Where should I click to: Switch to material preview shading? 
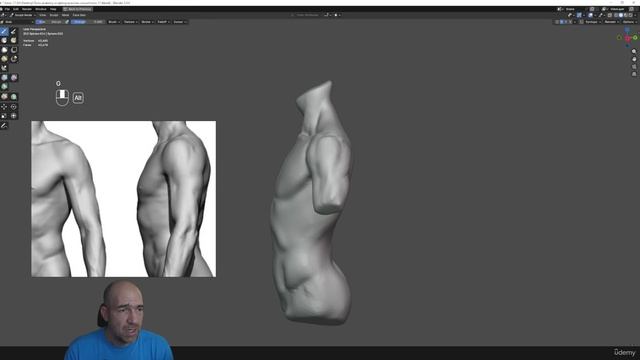[x=626, y=15]
